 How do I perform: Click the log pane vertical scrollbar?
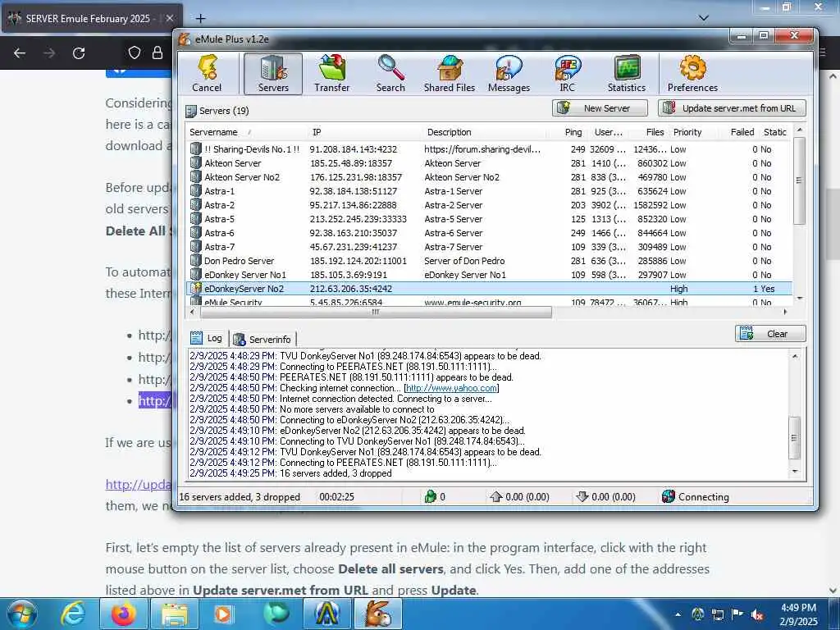794,438
